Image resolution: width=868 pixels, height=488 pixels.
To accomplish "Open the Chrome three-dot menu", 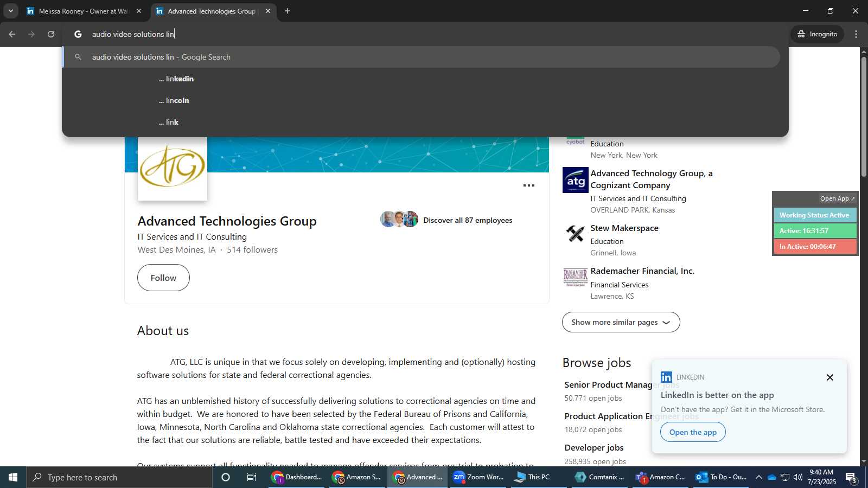I will 856,34.
